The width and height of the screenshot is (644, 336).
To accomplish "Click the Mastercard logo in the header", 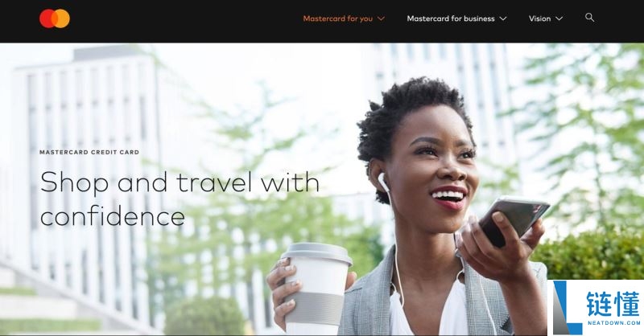I will (x=55, y=18).
